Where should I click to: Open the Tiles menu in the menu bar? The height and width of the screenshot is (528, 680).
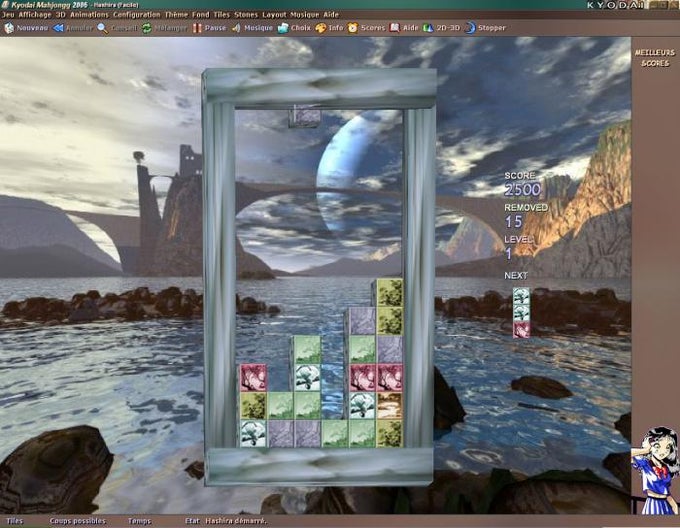tap(222, 14)
